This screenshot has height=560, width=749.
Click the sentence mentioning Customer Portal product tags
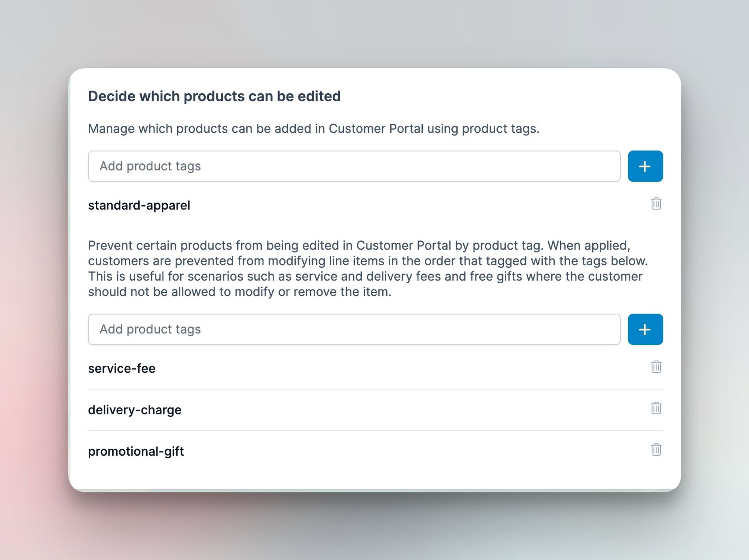click(x=314, y=128)
